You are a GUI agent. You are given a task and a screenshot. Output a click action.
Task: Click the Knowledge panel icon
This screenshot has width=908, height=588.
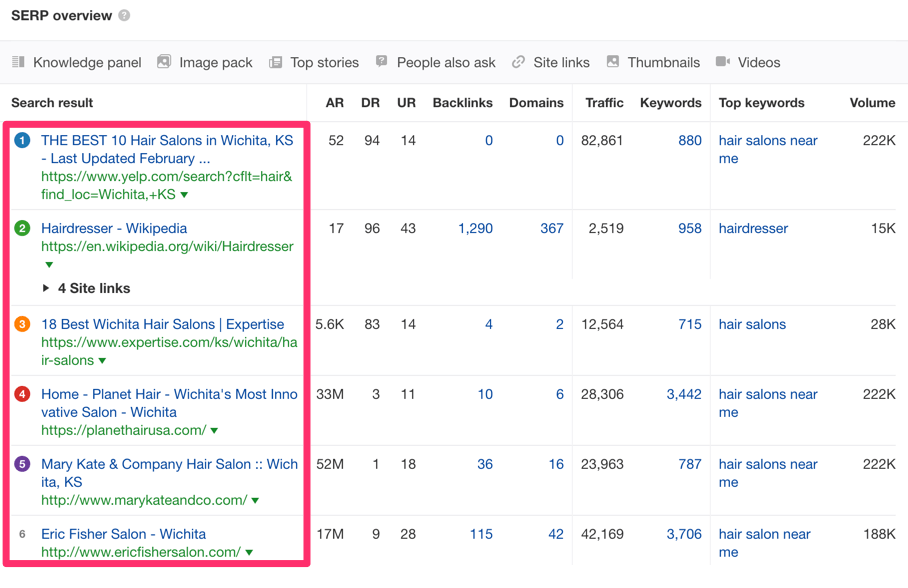point(19,62)
